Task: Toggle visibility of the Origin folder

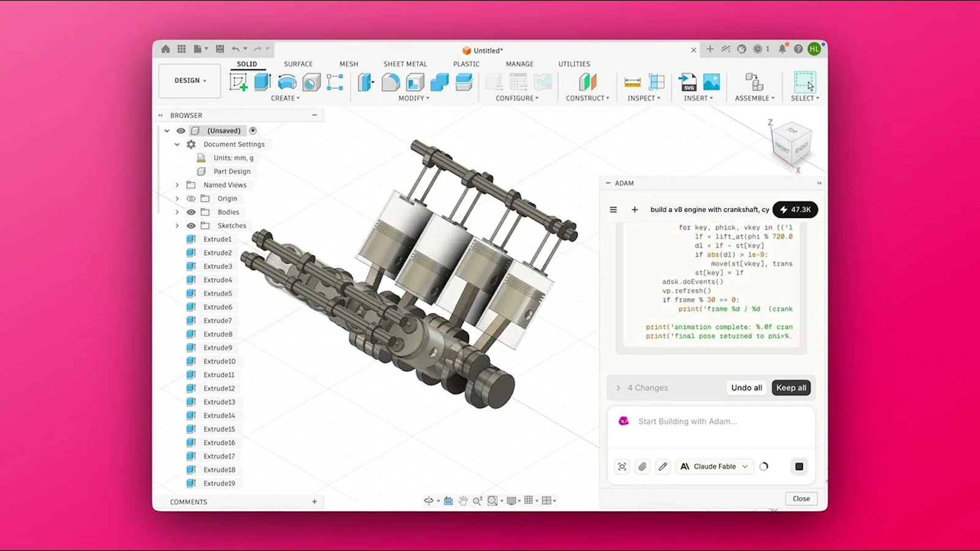Action: coord(191,198)
